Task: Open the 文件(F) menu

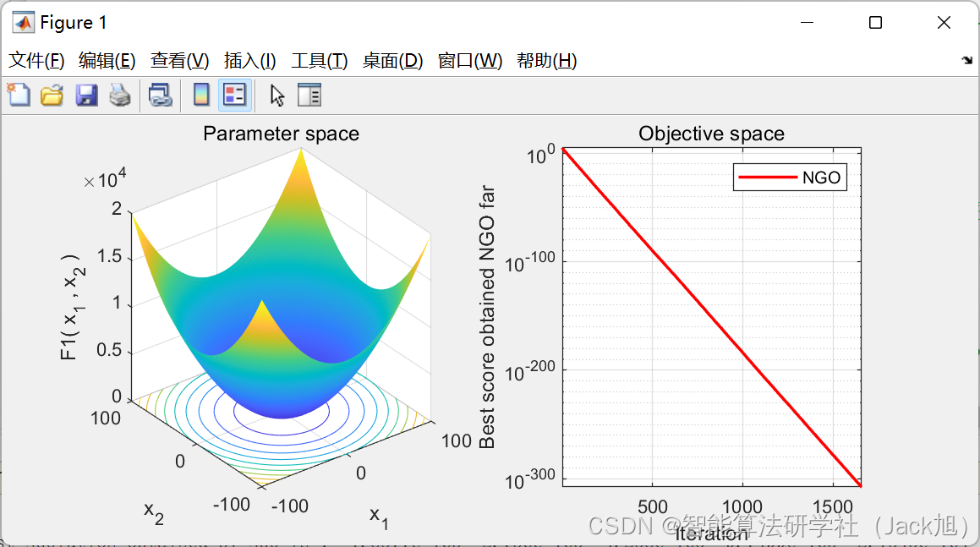Action: pyautogui.click(x=36, y=61)
